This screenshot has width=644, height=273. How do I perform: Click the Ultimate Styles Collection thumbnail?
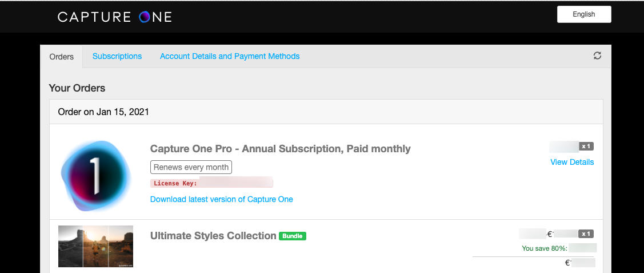(x=95, y=246)
